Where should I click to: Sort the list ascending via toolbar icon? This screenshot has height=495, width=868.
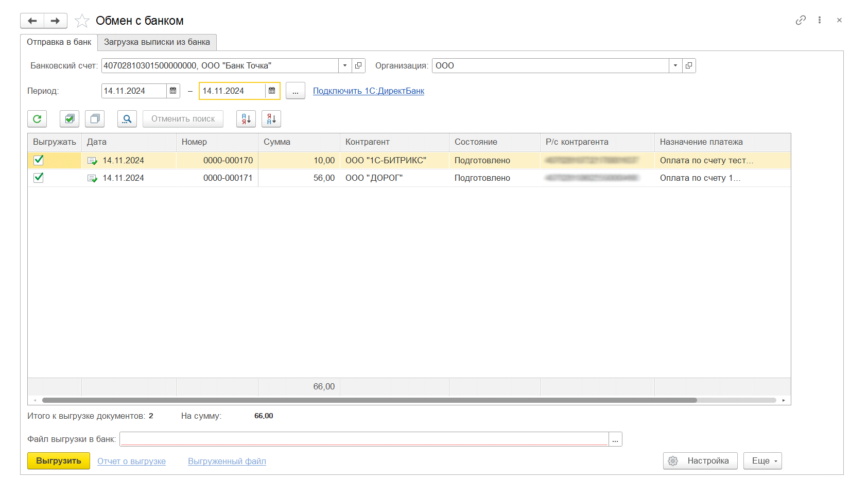tap(246, 119)
